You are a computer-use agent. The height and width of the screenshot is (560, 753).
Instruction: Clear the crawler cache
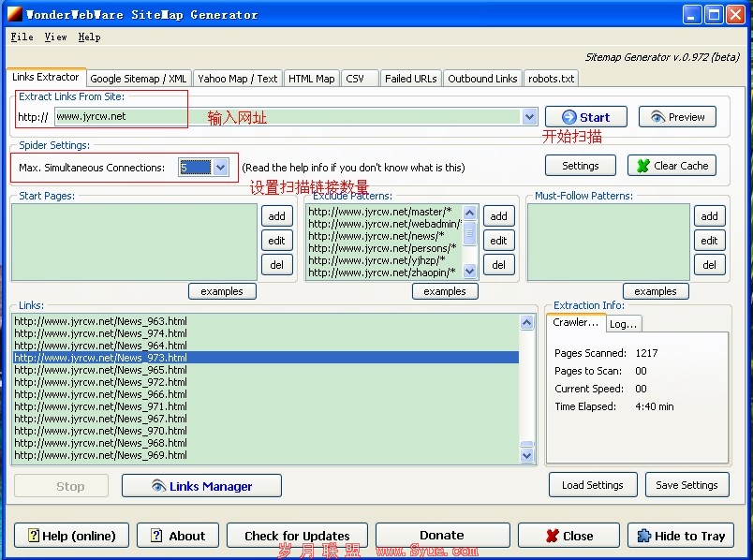(x=672, y=166)
